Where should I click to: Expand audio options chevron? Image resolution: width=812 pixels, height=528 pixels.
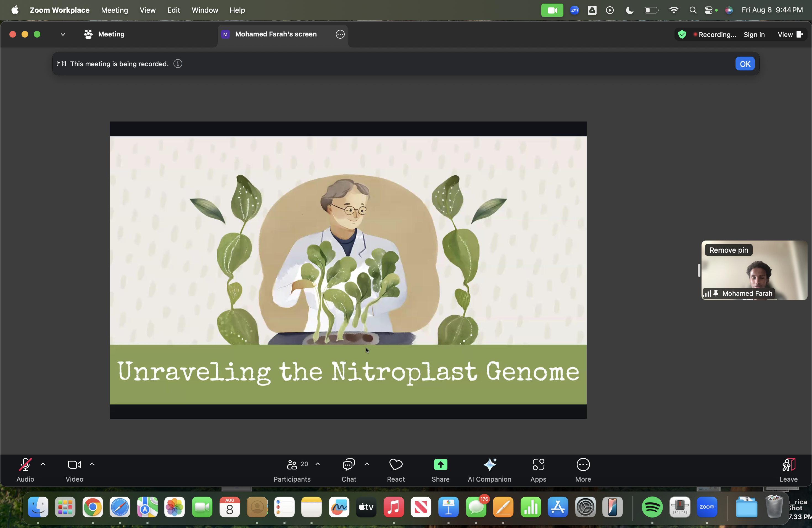click(43, 464)
